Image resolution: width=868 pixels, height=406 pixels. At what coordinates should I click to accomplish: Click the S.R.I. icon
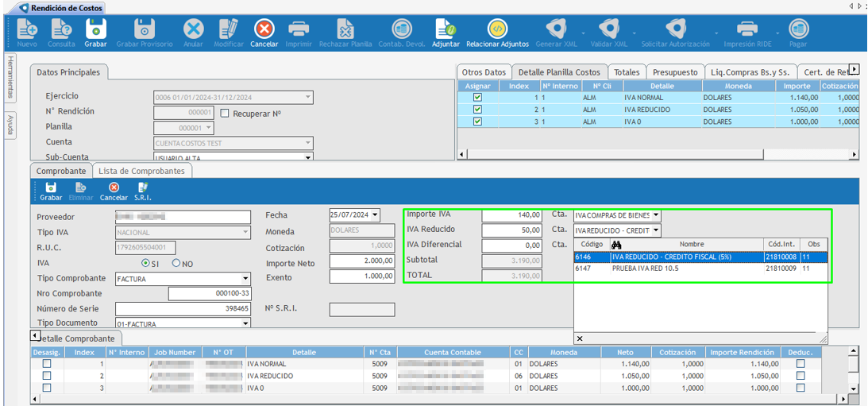(143, 188)
